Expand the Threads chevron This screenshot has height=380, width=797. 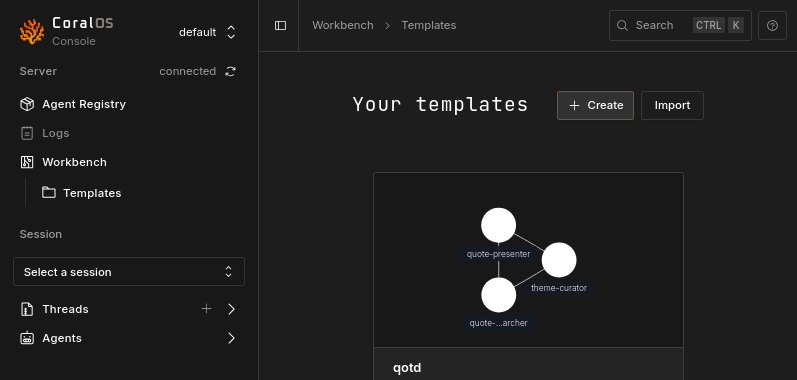point(231,309)
